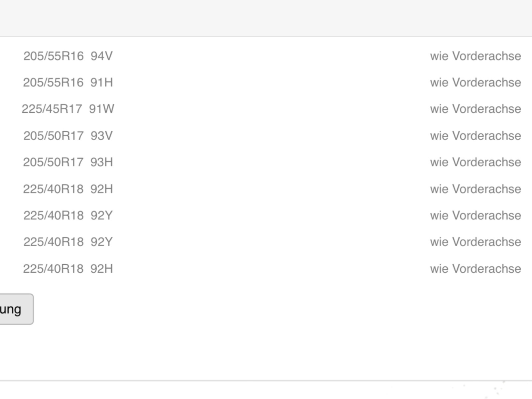Choose the 225/45R17 91W tire size

click(68, 109)
